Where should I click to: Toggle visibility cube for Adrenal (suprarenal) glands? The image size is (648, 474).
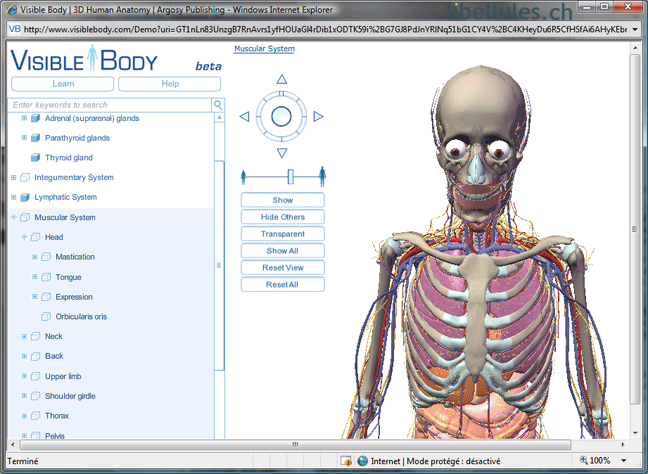click(x=36, y=119)
